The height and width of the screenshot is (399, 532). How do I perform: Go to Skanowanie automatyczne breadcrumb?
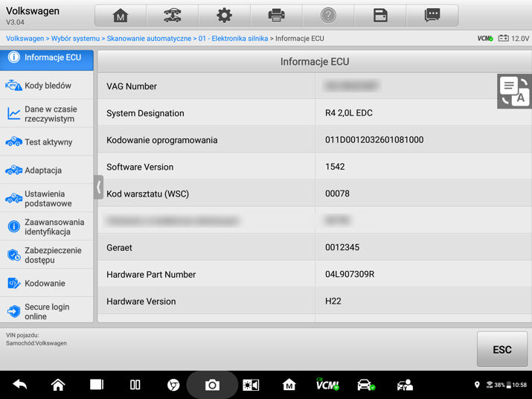pyautogui.click(x=149, y=39)
